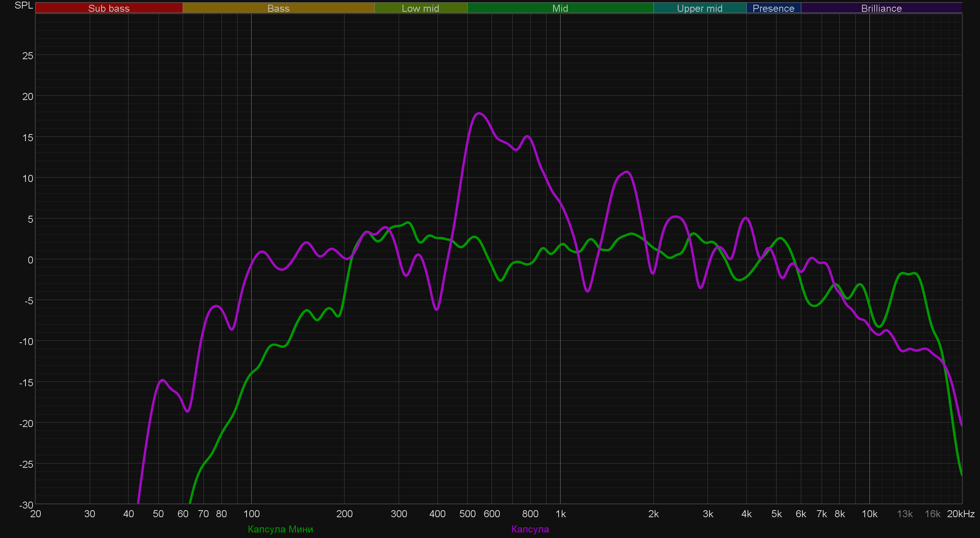Click the 100 Hz frequency axis label
The width and height of the screenshot is (980, 538).
[251, 514]
